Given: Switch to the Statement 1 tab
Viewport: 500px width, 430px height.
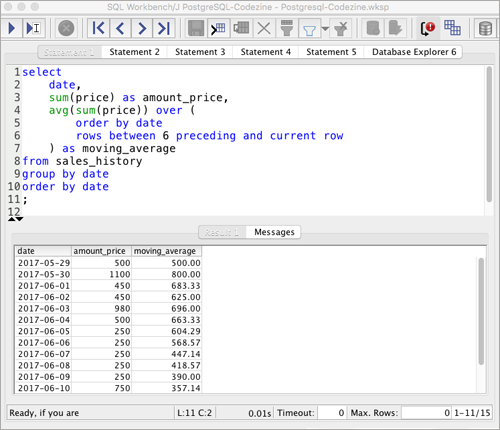Looking at the screenshot, I should pos(69,52).
